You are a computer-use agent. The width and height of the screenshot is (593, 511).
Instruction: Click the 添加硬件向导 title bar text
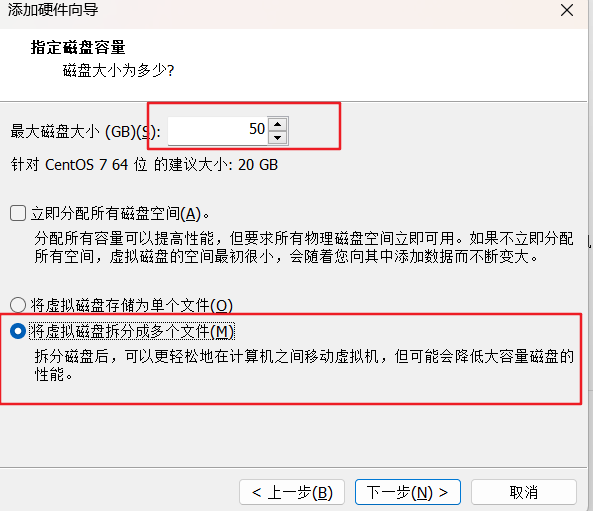coord(53,10)
